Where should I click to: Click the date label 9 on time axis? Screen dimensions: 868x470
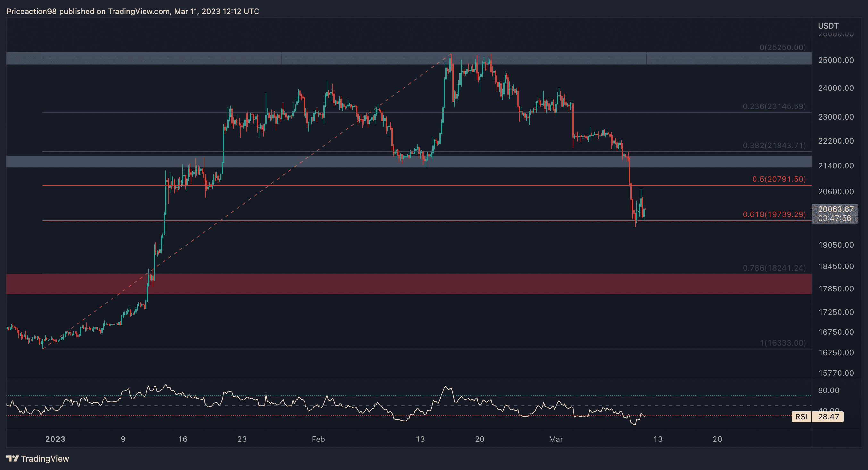123,439
